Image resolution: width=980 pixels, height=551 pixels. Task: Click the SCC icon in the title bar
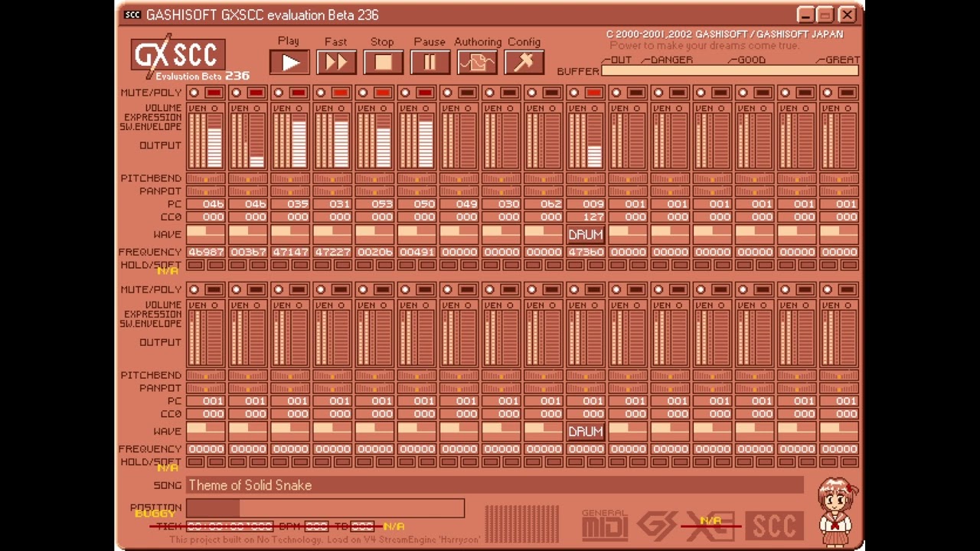(x=132, y=15)
